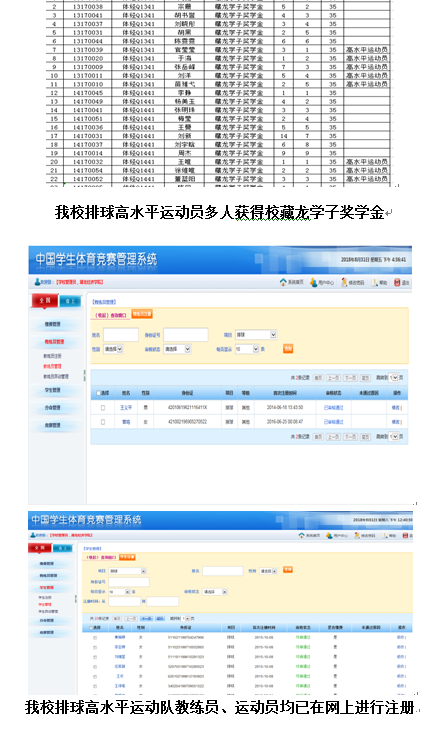The image size is (443, 729).
Task: Toggle the 选择 select-all checkbox in coach table
Action: pyautogui.click(x=98, y=393)
